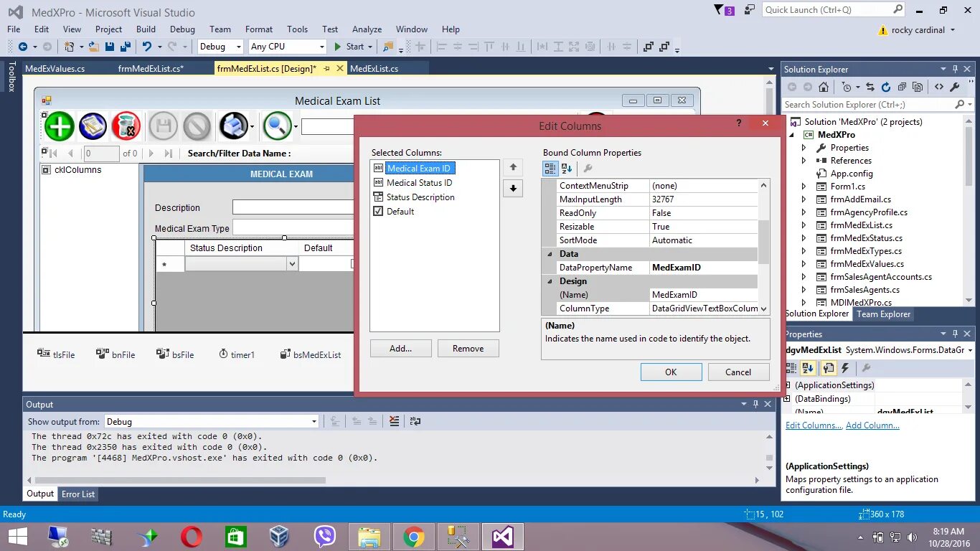
Task: Click the red Delete record icon on form
Action: coord(126,126)
